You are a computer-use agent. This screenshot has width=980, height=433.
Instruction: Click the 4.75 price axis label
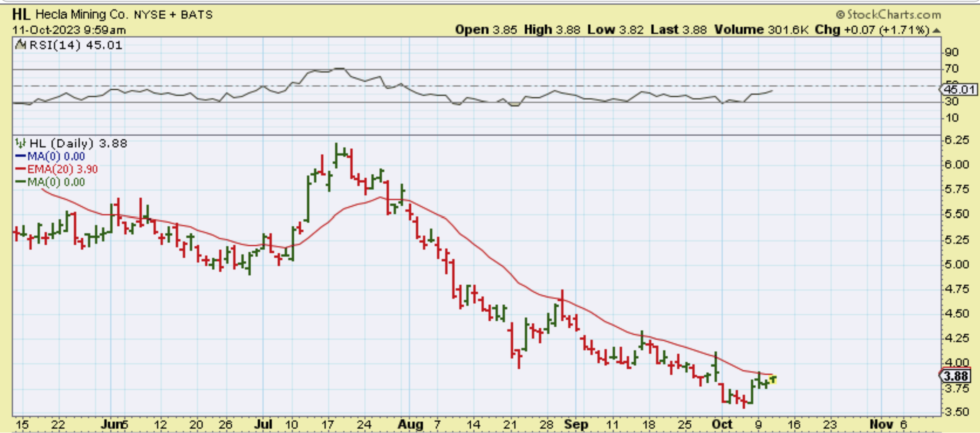(957, 289)
